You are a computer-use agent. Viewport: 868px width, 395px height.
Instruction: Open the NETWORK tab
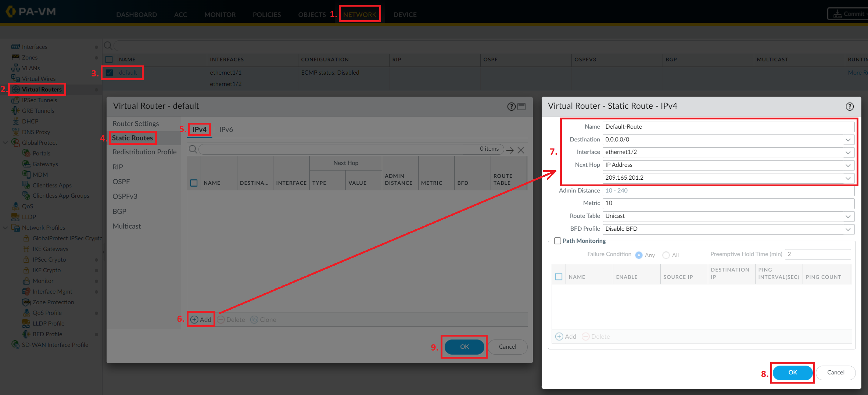[359, 14]
